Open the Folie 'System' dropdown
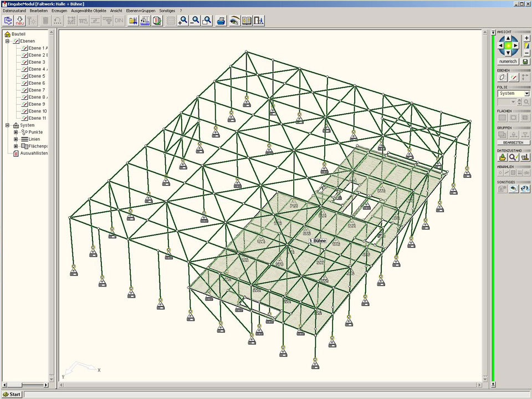 point(526,94)
